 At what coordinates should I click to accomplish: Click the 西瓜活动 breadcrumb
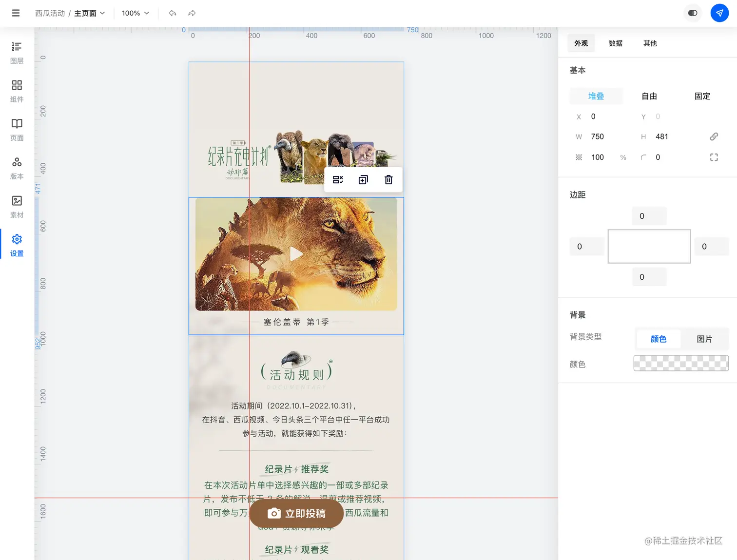(x=50, y=13)
